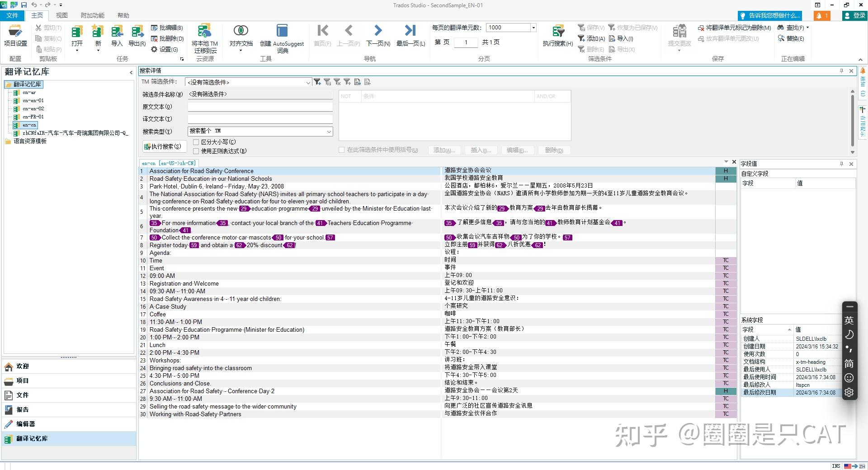
Task: Click 查找(F) binoculars icon
Action: click(x=781, y=28)
